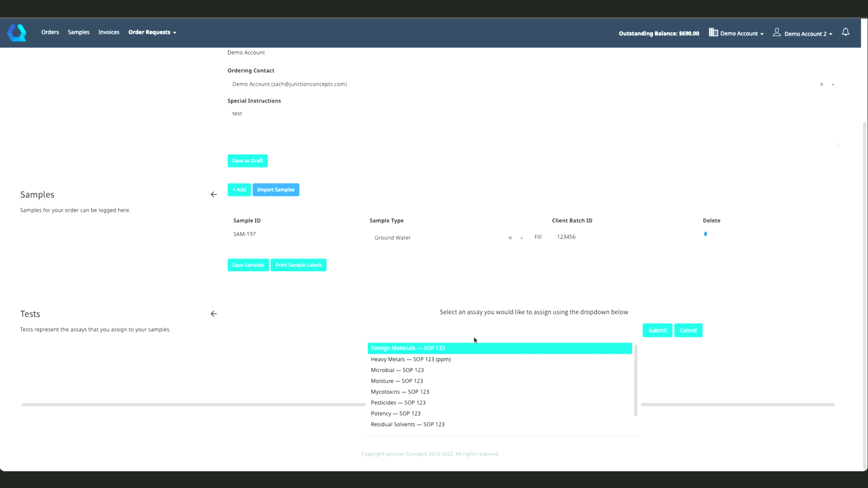
Task: Open the Invoices menu item
Action: [108, 33]
